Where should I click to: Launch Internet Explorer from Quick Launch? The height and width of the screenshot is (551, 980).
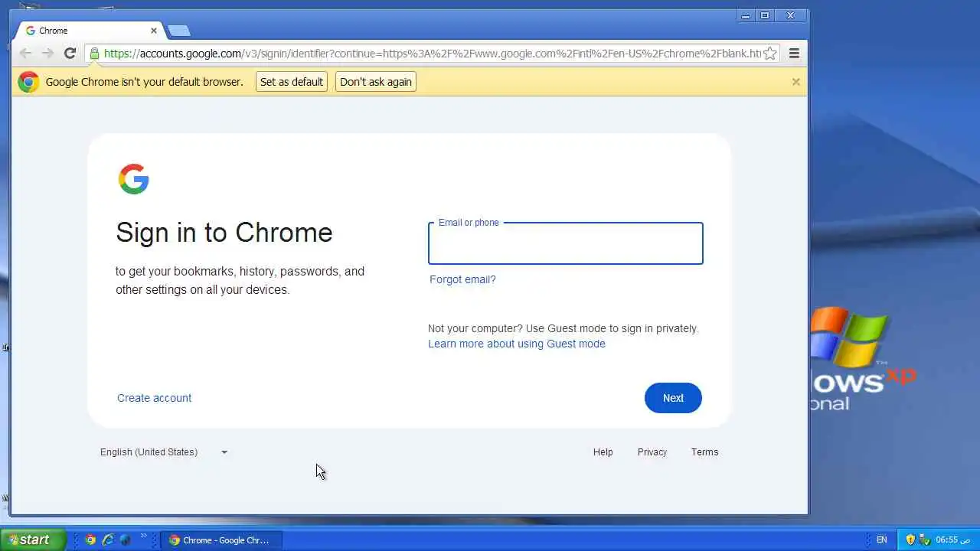(x=108, y=540)
